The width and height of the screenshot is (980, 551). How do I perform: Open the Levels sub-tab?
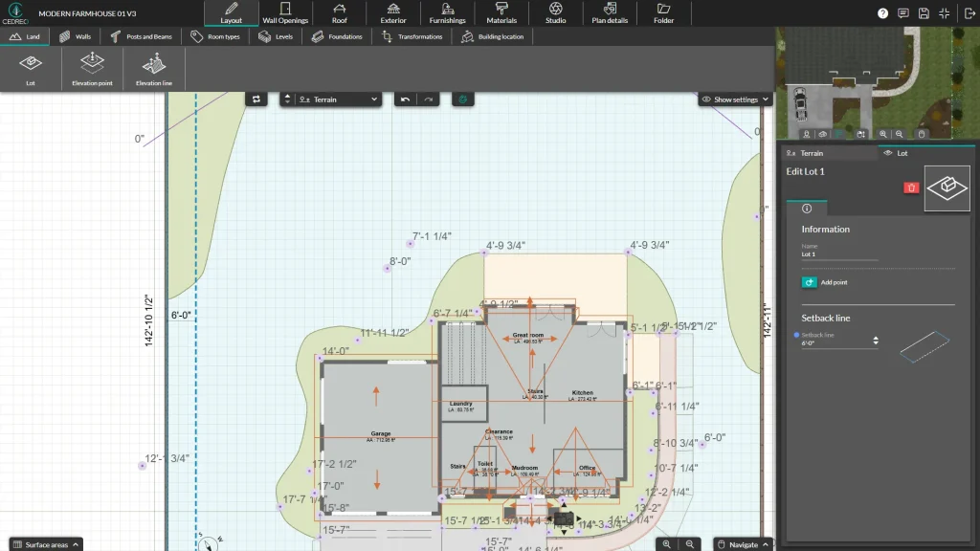click(276, 37)
